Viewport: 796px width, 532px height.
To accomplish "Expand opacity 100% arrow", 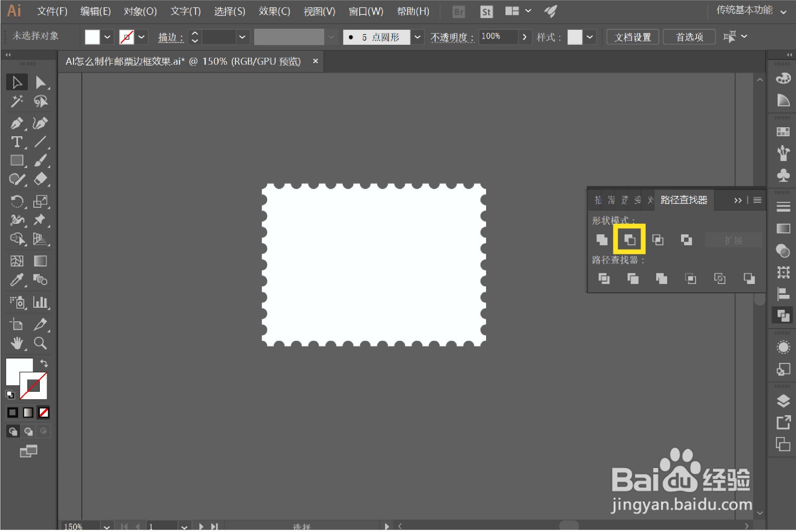I will point(524,37).
